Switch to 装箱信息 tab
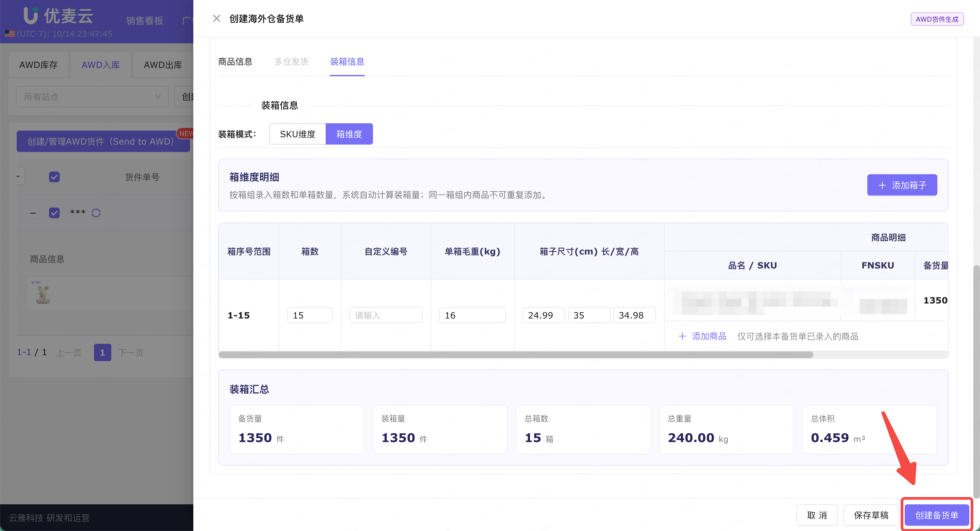980x531 pixels. pos(347,62)
